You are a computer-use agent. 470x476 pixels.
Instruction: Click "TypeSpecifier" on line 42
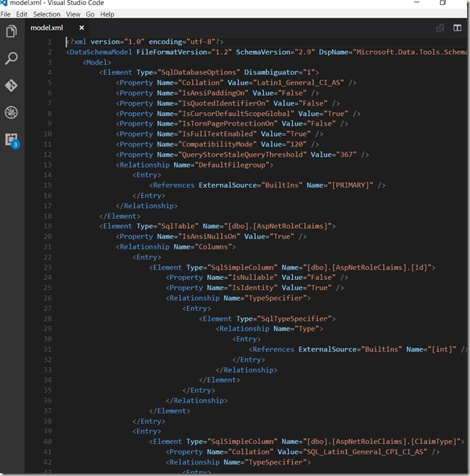click(275, 462)
